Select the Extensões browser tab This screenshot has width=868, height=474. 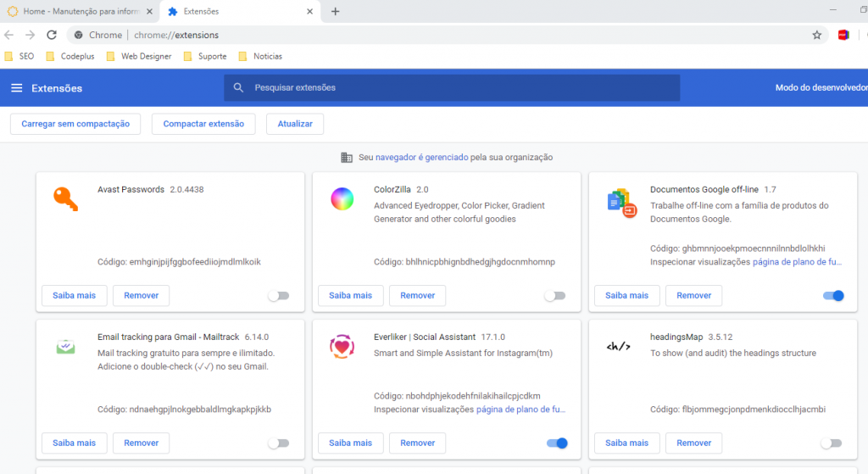241,11
